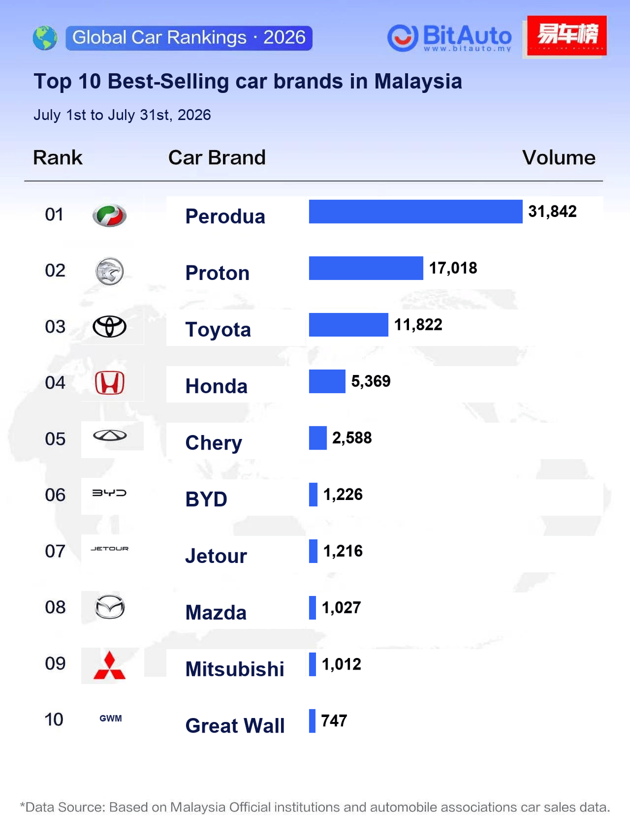Image resolution: width=630 pixels, height=840 pixels.
Task: Click the red Honda logo
Action: coord(109,383)
